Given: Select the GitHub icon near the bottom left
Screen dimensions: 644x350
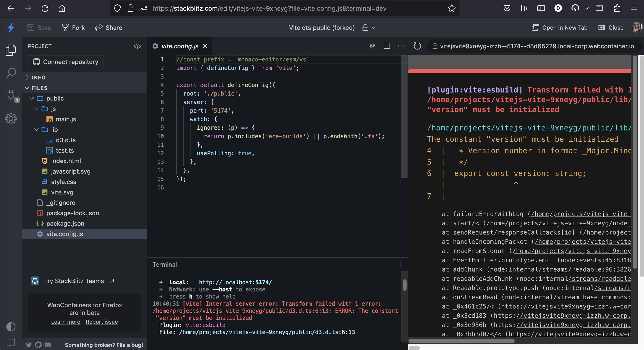Looking at the screenshot, I should (x=38, y=345).
